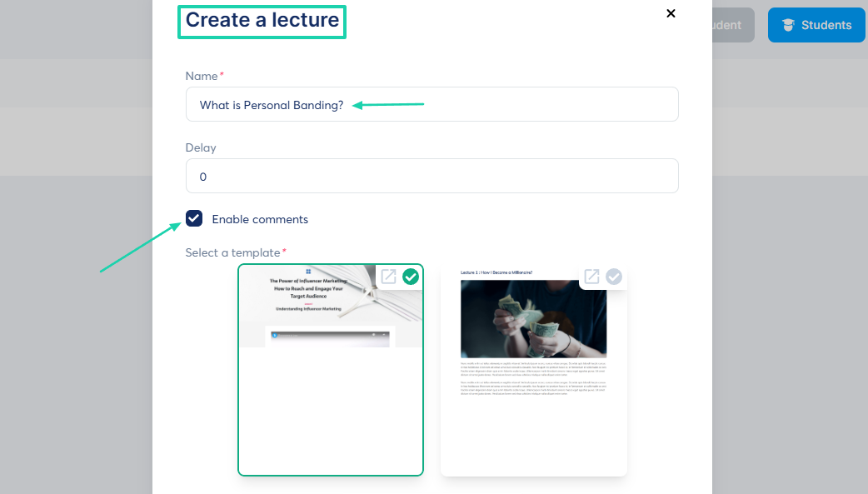Click the graduation cap icon on Students button
The image size is (868, 494).
pyautogui.click(x=788, y=25)
